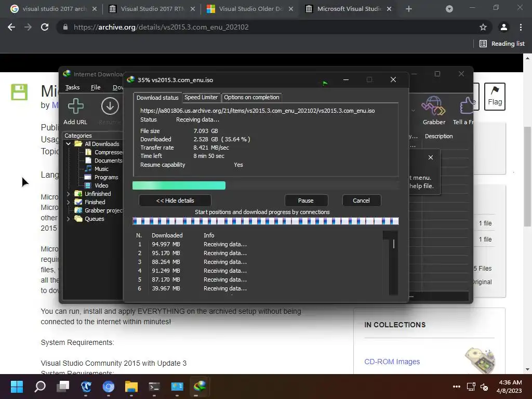Click the Tell a Friend thumbs-up icon
Viewport: 532px width, 399px height.
(x=466, y=106)
